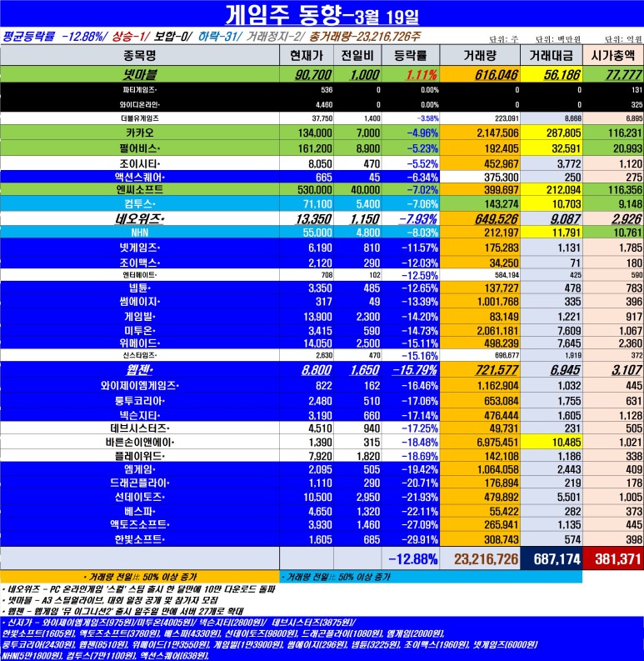Select the 펄어비스 stock name
Screen dimensions: 644x661
139,148
